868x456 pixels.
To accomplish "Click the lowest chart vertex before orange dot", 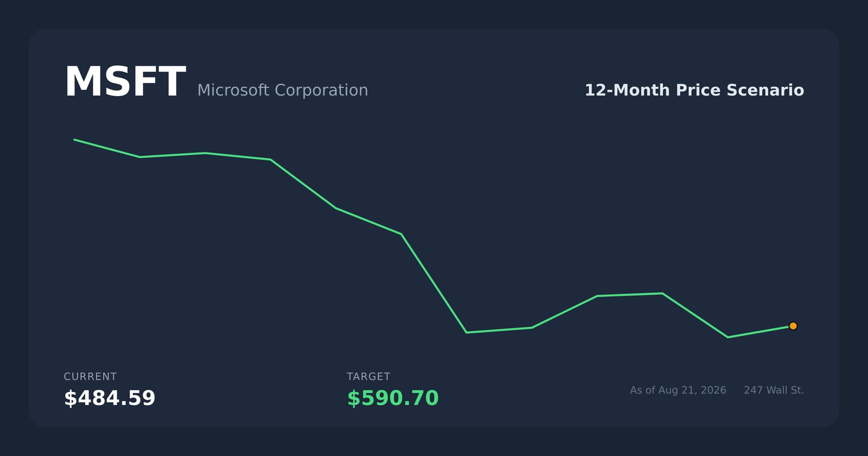I will tap(727, 337).
